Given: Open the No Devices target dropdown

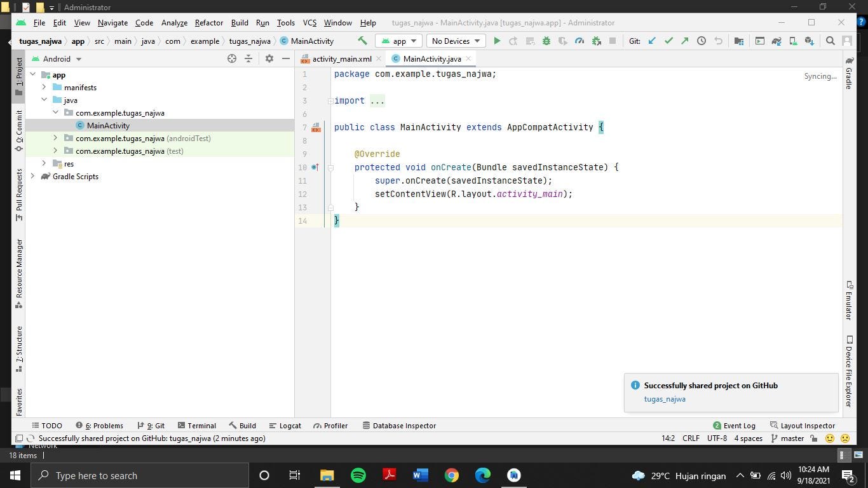Looking at the screenshot, I should click(454, 41).
